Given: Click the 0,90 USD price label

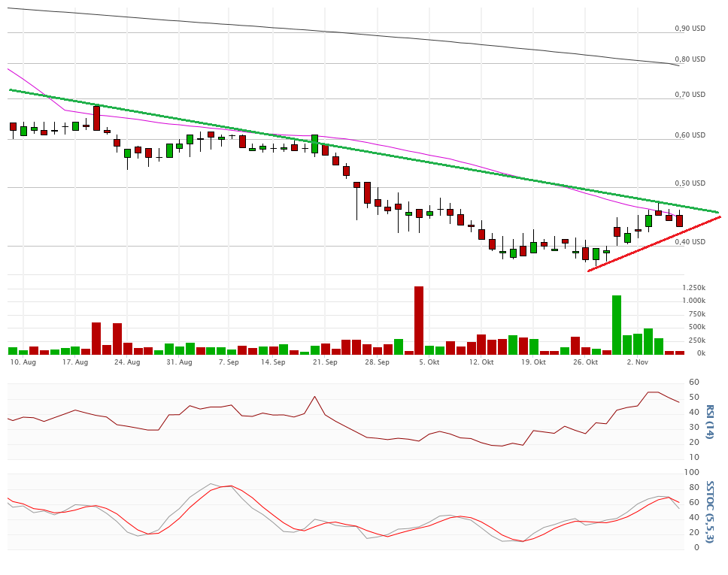Looking at the screenshot, I should point(690,28).
